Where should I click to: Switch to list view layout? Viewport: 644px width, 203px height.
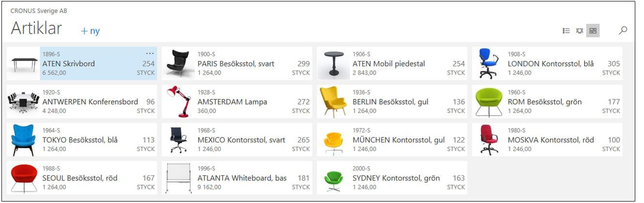coord(566,31)
